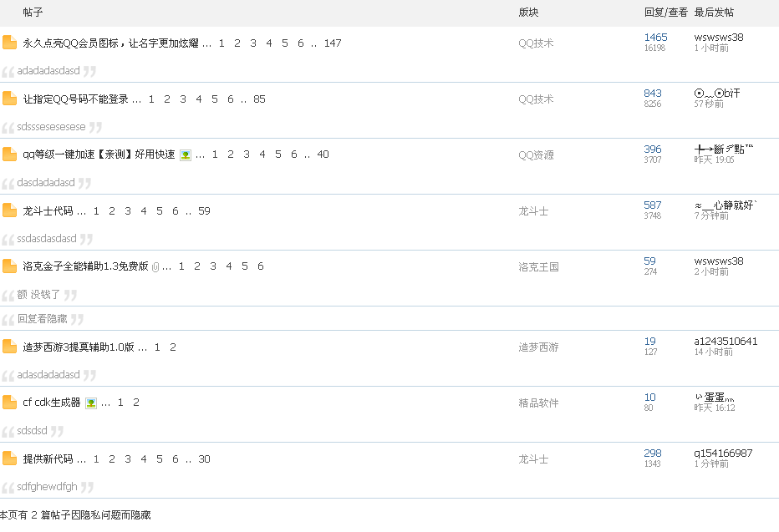Click reply count 396

(x=653, y=149)
